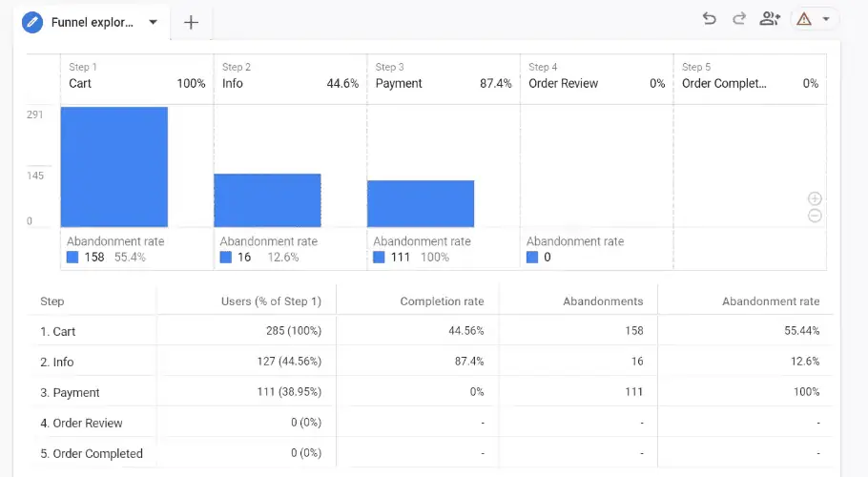Viewport: 868px width, 477px height.
Task: Click the Completion rate column header
Action: pos(442,301)
